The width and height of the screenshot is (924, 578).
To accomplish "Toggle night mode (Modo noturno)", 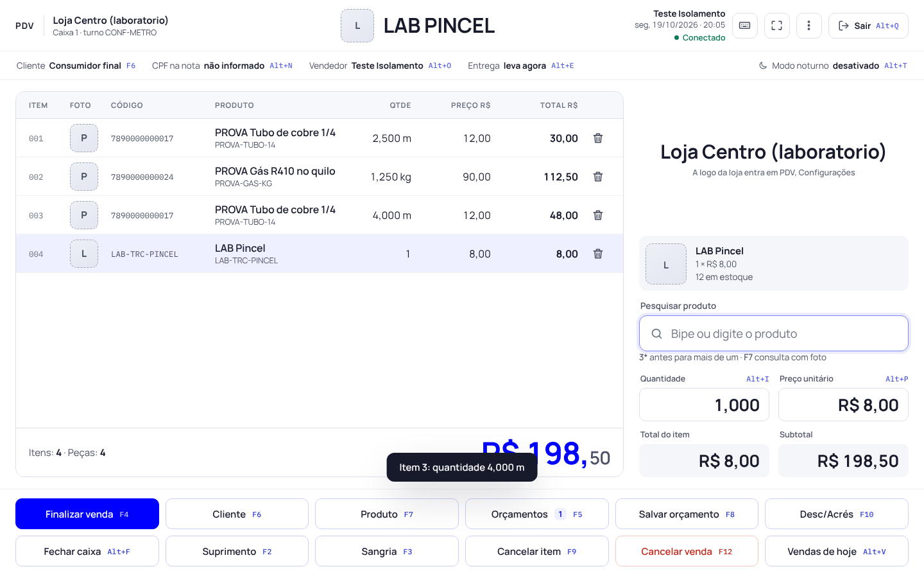I will coord(833,66).
